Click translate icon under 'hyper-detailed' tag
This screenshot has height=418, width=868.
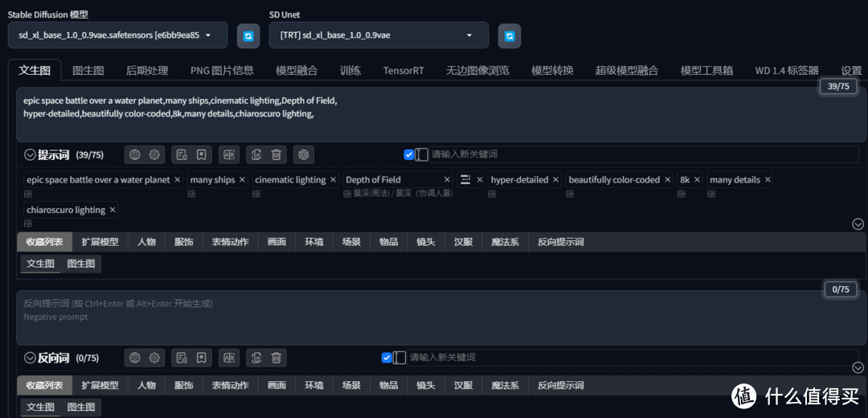[492, 194]
